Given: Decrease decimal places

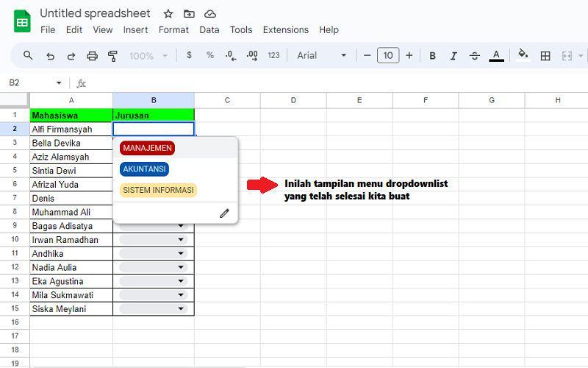Looking at the screenshot, I should click(231, 56).
